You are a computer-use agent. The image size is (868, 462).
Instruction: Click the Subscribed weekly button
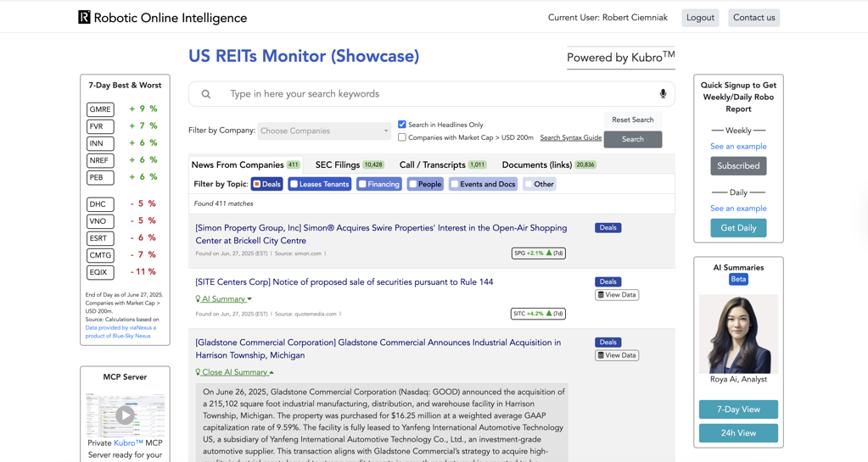738,166
